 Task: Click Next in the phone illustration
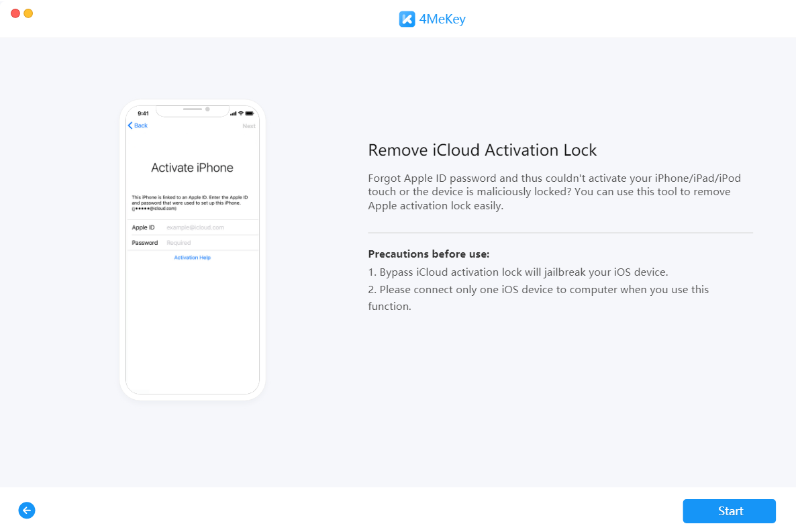tap(248, 126)
